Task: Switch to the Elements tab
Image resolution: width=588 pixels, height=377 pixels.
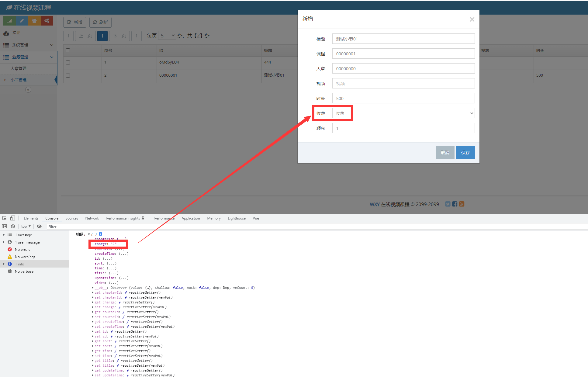Action: (x=31, y=218)
